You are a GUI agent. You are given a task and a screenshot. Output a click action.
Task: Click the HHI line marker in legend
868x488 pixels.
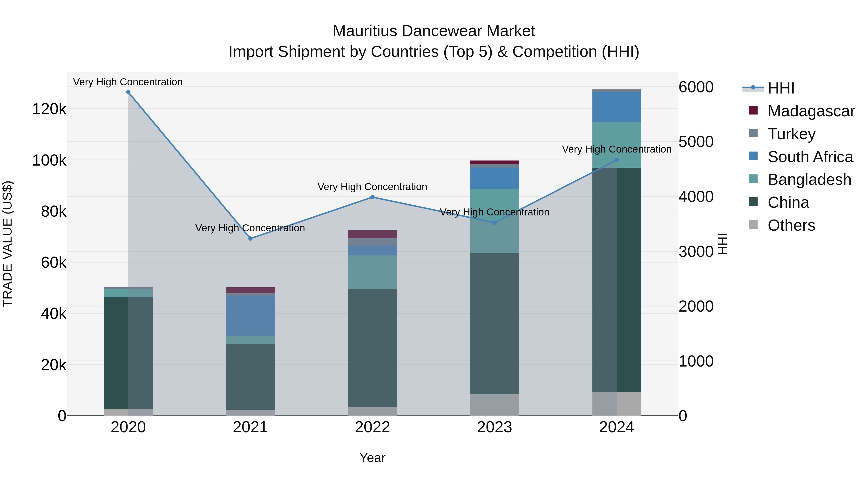point(753,87)
